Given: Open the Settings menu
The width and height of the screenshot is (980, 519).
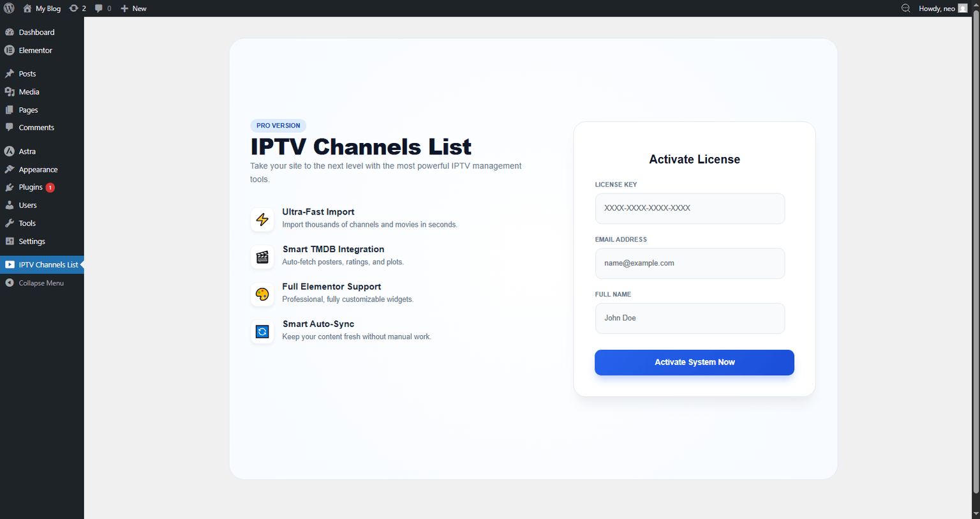Looking at the screenshot, I should [42, 241].
